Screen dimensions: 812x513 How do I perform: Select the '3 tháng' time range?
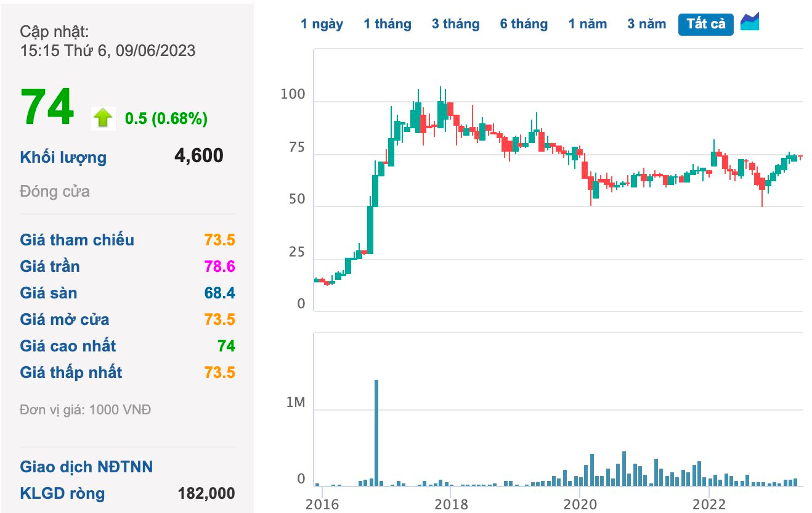point(455,24)
